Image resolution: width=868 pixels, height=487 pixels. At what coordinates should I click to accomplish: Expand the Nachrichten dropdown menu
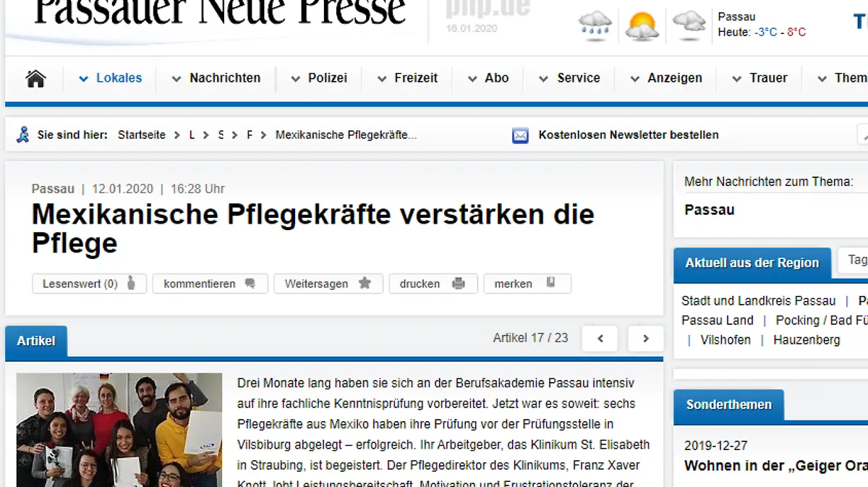coord(216,78)
